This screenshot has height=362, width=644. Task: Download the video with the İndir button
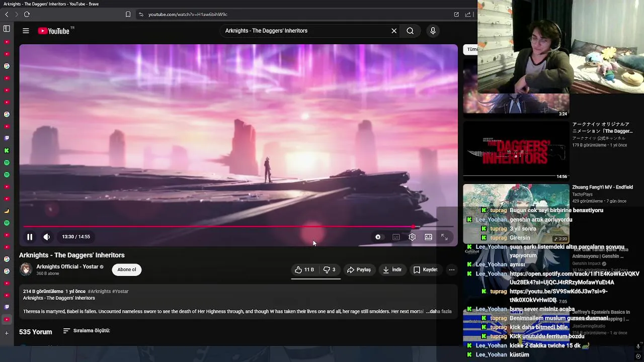click(x=392, y=269)
